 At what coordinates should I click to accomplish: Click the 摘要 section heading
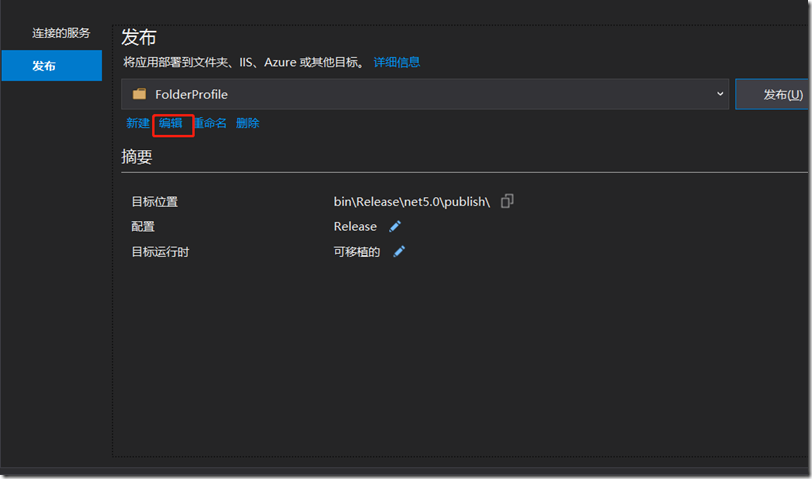tap(137, 156)
